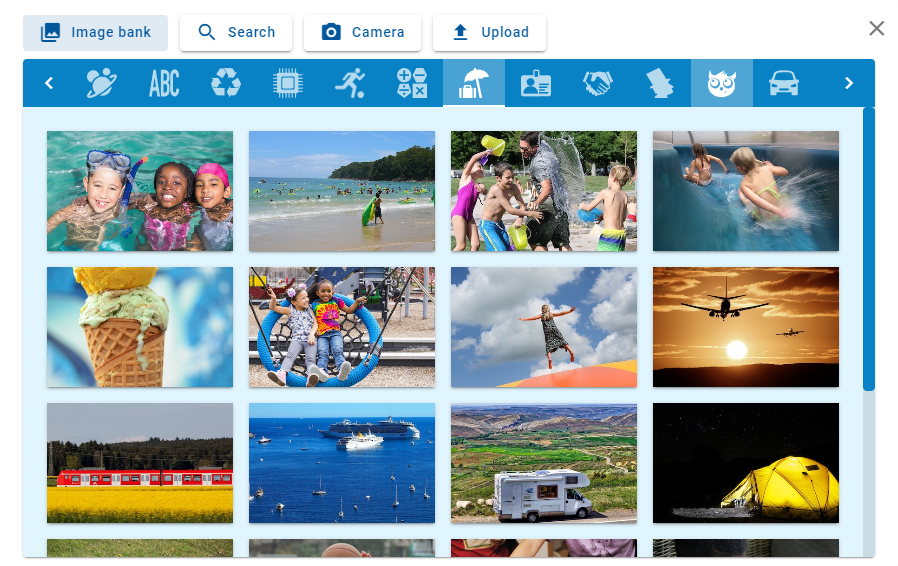Choose the ice cream cone photo
Screen dimensions: 898x566
pos(140,327)
